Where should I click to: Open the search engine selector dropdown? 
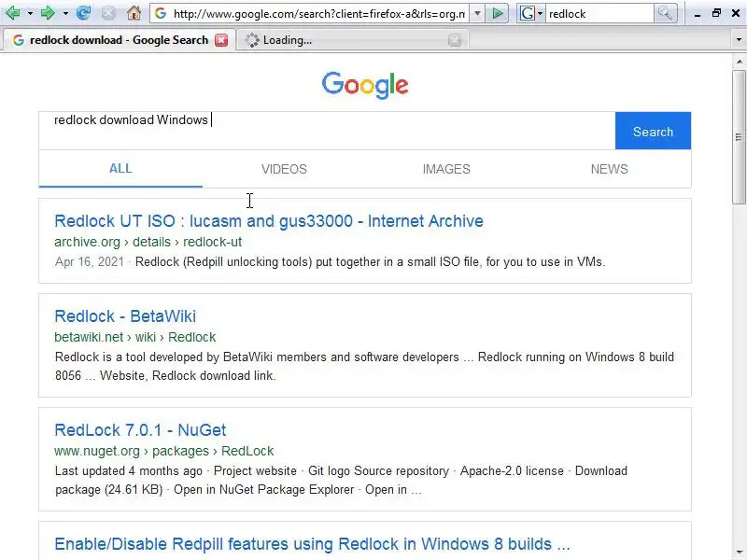(x=531, y=13)
